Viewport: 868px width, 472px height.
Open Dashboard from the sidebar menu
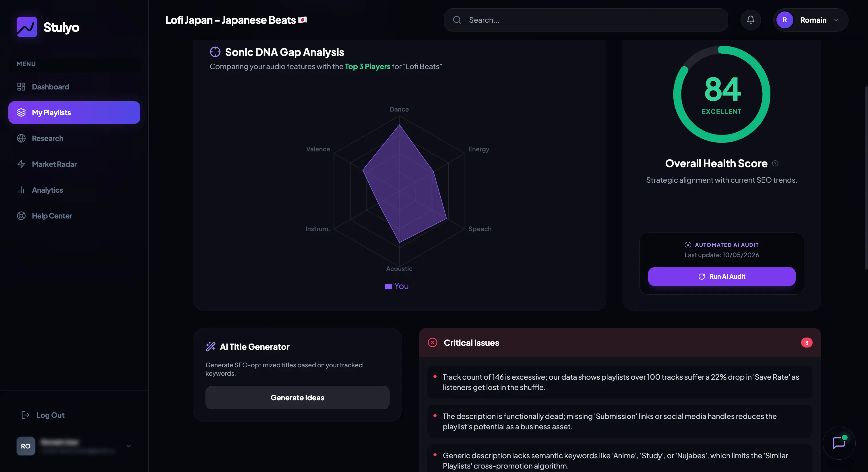click(74, 87)
